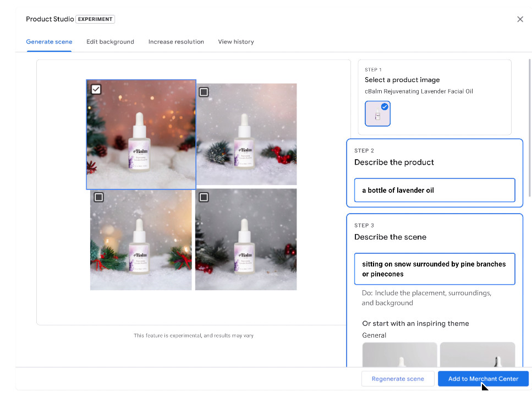Click the top-right generated scene image

(246, 134)
